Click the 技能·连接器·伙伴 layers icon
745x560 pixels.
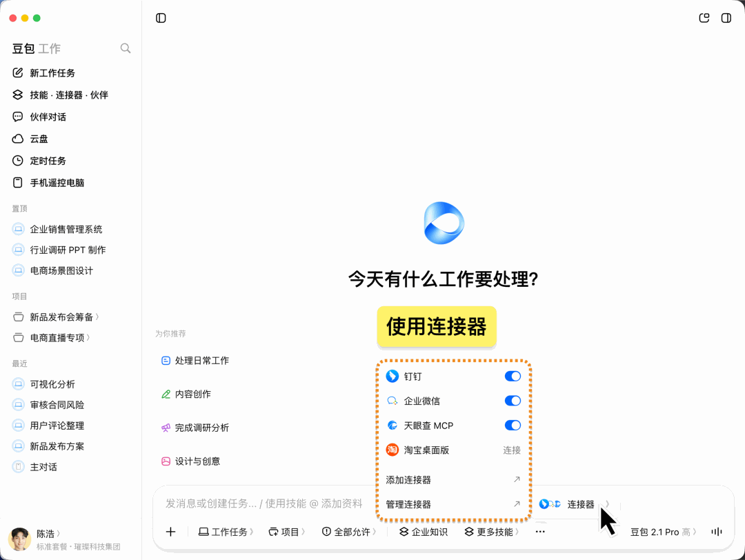coord(17,94)
